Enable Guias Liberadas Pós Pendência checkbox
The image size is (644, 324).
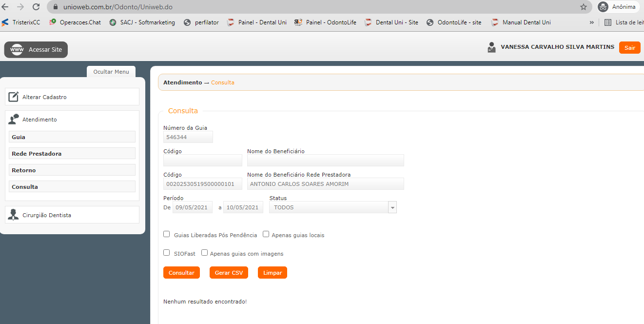[167, 234]
